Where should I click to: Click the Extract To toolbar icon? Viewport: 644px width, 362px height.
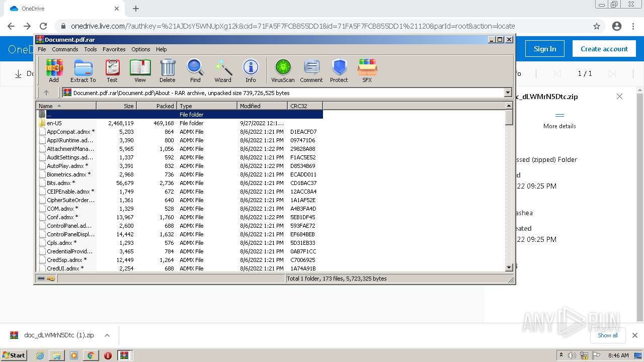[83, 70]
